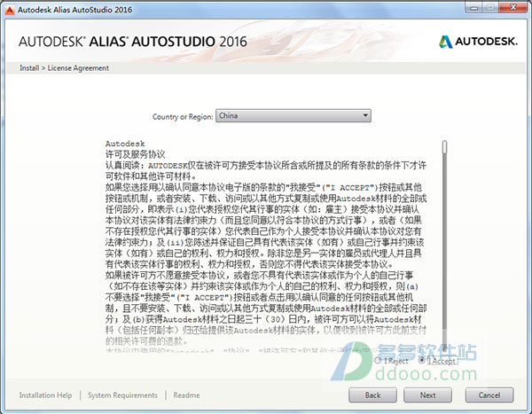Open the Country or Region dropdown

pos(293,116)
